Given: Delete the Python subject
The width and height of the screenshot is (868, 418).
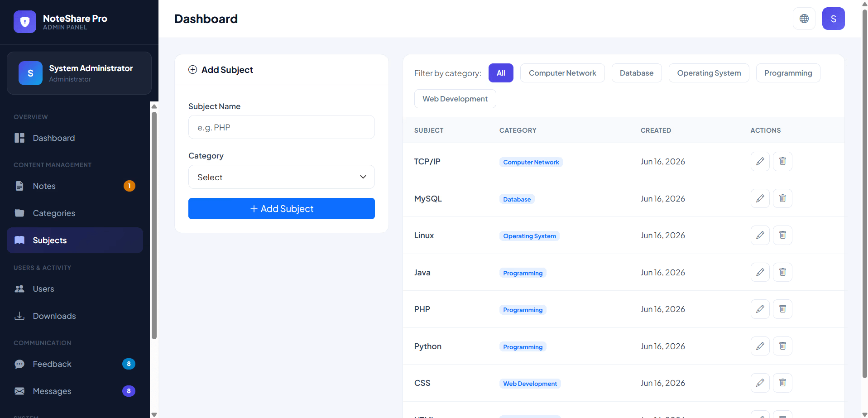Looking at the screenshot, I should click(x=782, y=346).
